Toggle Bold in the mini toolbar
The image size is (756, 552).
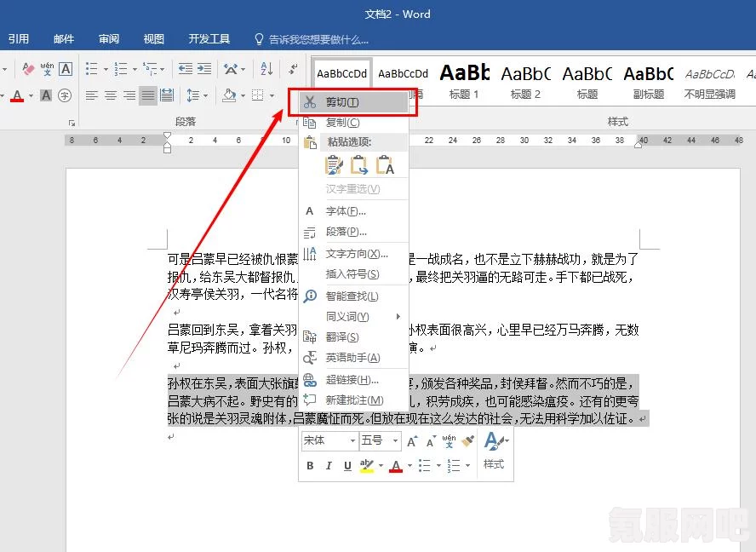click(310, 466)
